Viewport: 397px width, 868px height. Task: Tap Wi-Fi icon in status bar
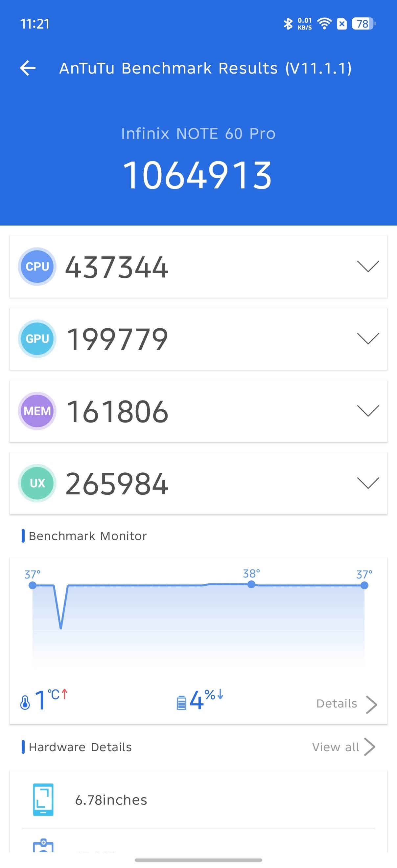(324, 24)
